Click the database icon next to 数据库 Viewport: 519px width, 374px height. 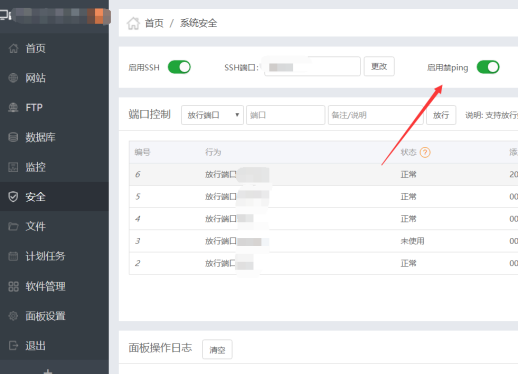[13, 137]
